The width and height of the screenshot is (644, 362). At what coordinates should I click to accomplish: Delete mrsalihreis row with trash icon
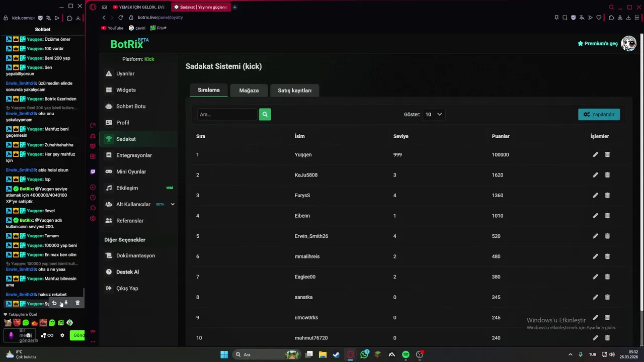pyautogui.click(x=607, y=256)
